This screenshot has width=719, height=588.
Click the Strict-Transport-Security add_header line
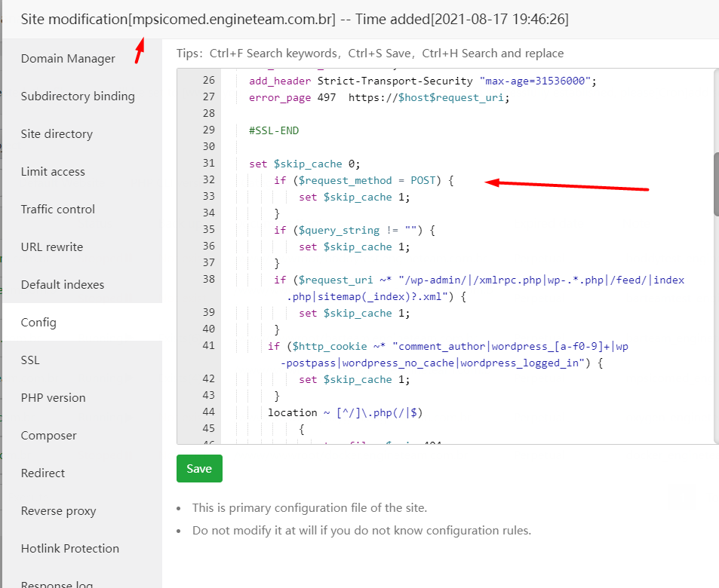pos(422,81)
